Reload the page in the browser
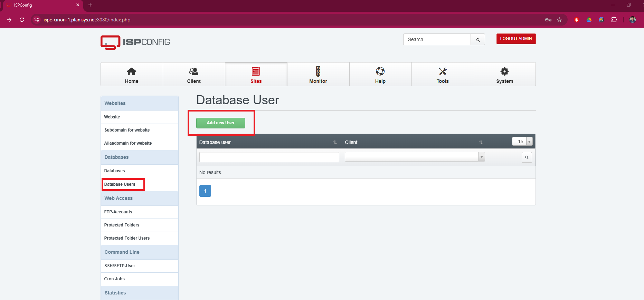The image size is (644, 300). (x=22, y=20)
